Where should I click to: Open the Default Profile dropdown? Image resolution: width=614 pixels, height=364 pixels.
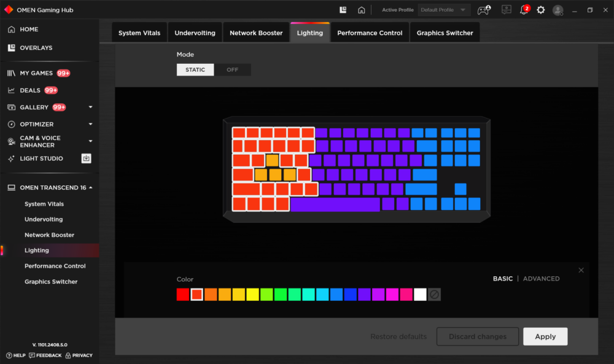click(x=443, y=10)
